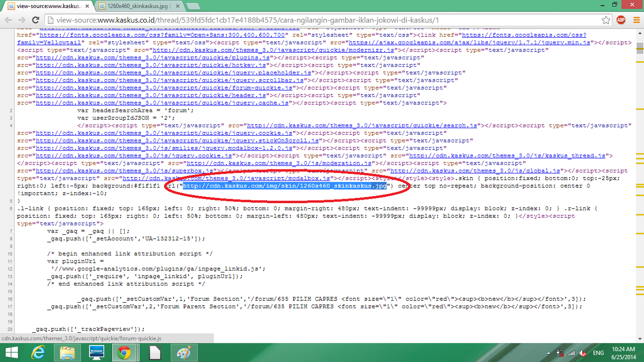Open the quickie/jquery.stickOnScroll.js link

click(177, 141)
